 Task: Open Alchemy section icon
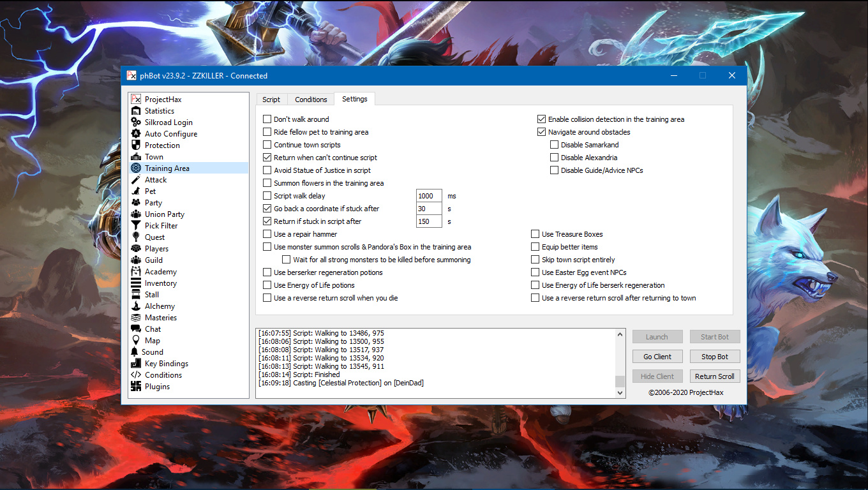(135, 306)
